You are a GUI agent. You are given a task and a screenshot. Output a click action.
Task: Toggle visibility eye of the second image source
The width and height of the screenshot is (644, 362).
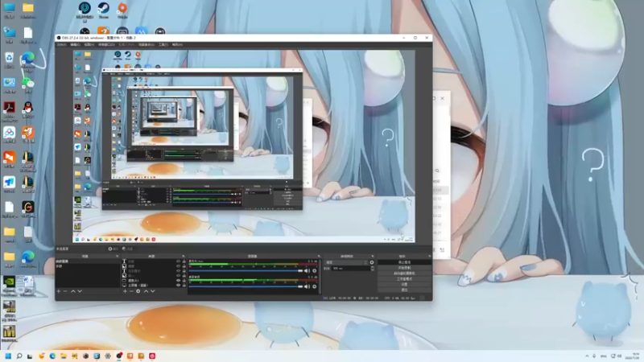click(178, 275)
